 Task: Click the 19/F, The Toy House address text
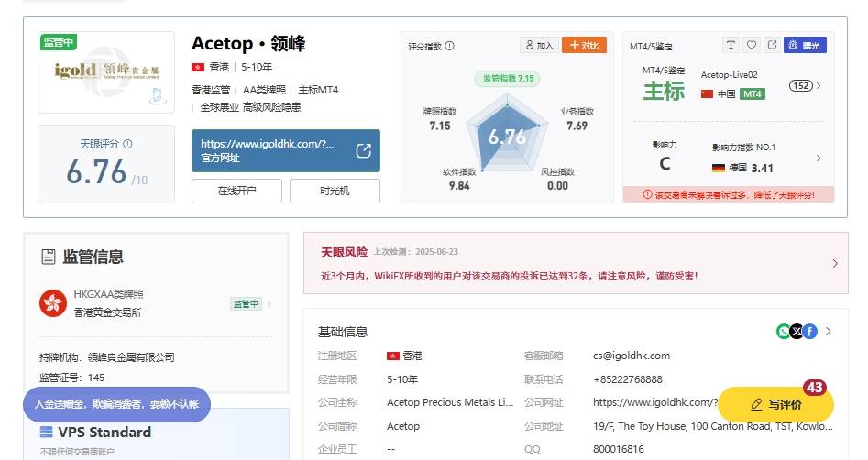712,426
